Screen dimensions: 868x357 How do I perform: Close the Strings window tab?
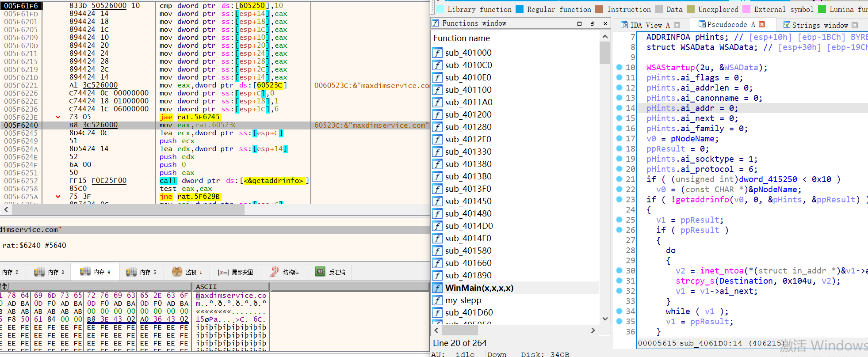point(855,25)
